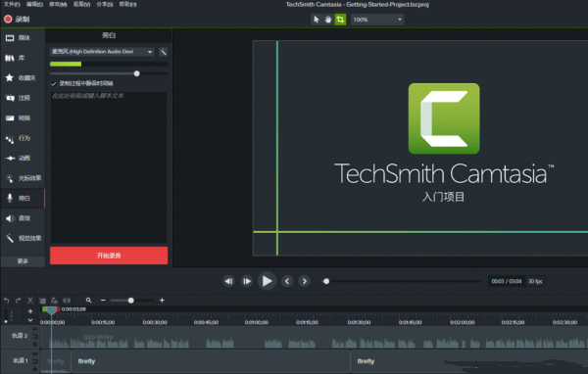Open the 音效 audio effects tab
Image resolution: width=588 pixels, height=374 pixels.
(23, 218)
